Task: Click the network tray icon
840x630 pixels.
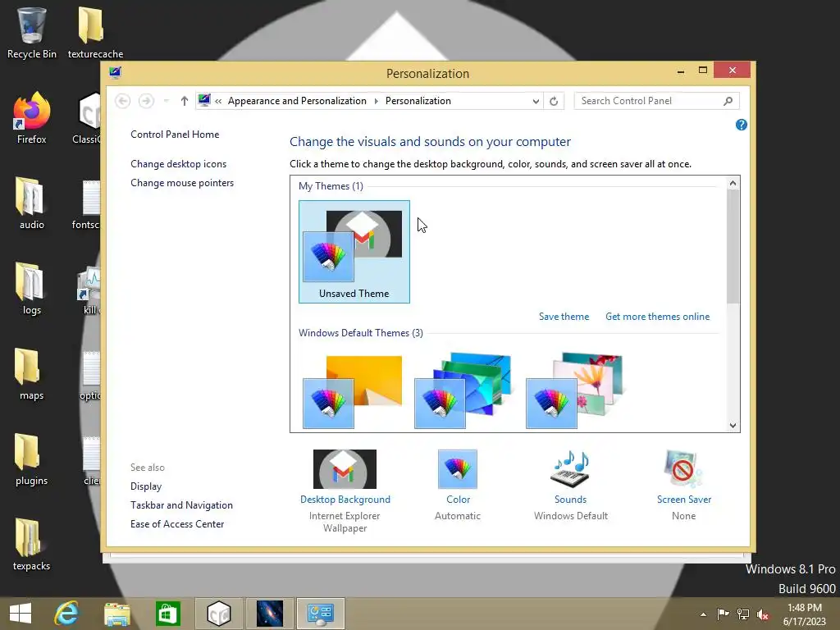Action: (743, 614)
